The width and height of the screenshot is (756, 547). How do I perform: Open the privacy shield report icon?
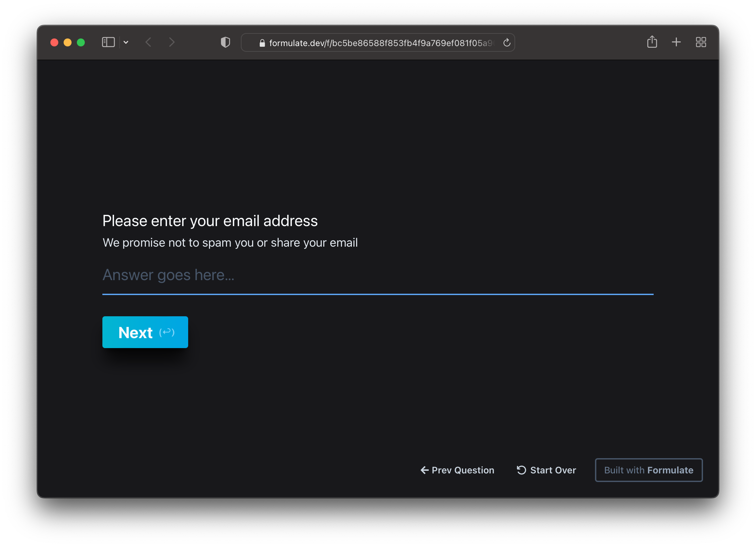(x=225, y=42)
